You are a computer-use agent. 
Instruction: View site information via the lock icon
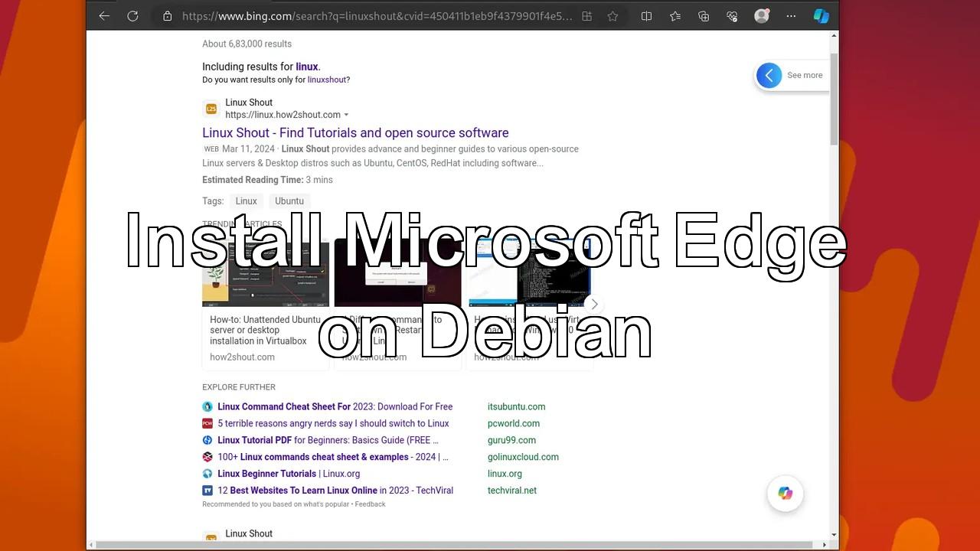click(x=167, y=16)
